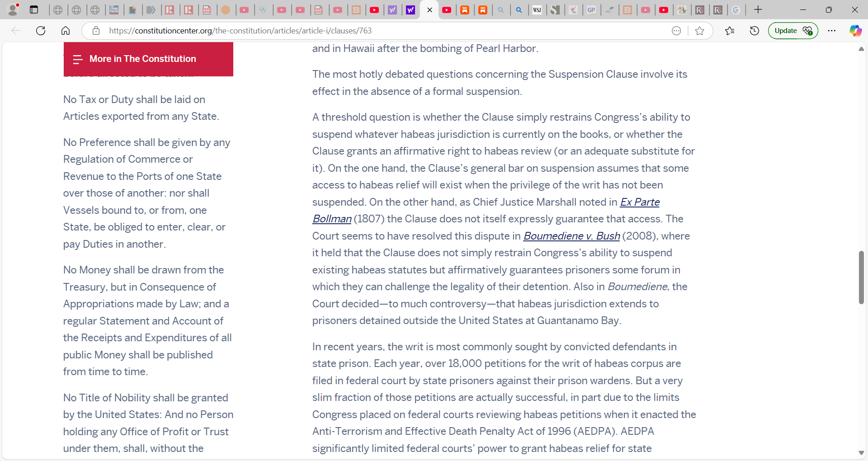Click the hamburger icon beside More in The Constitution

coord(78,59)
